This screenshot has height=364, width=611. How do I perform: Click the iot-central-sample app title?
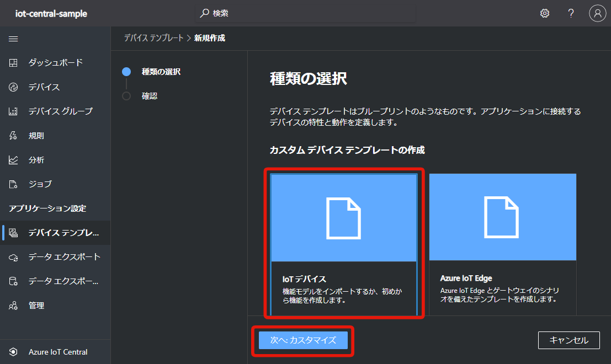[51, 14]
